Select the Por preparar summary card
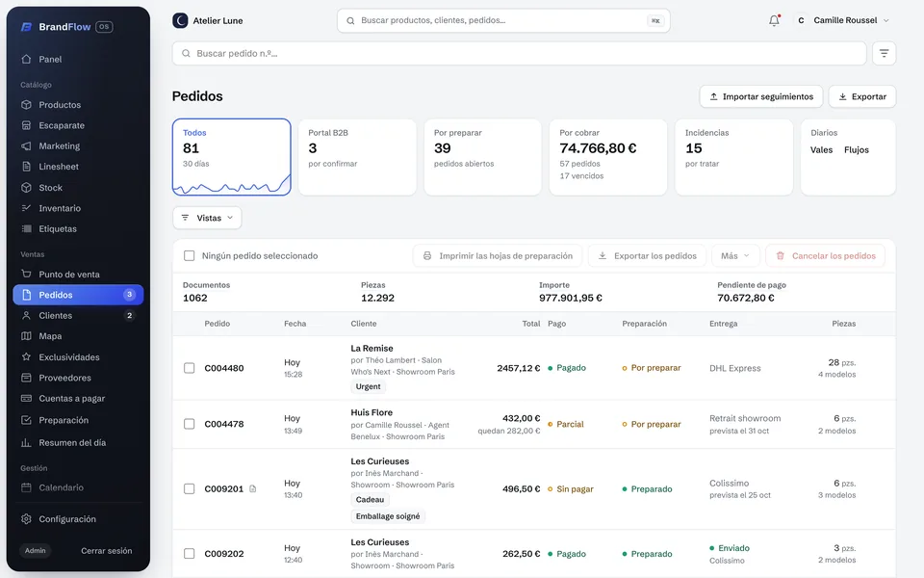Viewport: 924px width, 578px height. pyautogui.click(x=482, y=157)
